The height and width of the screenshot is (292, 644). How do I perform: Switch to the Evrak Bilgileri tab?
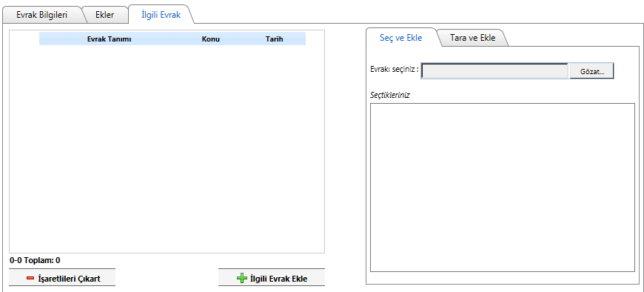coord(41,16)
